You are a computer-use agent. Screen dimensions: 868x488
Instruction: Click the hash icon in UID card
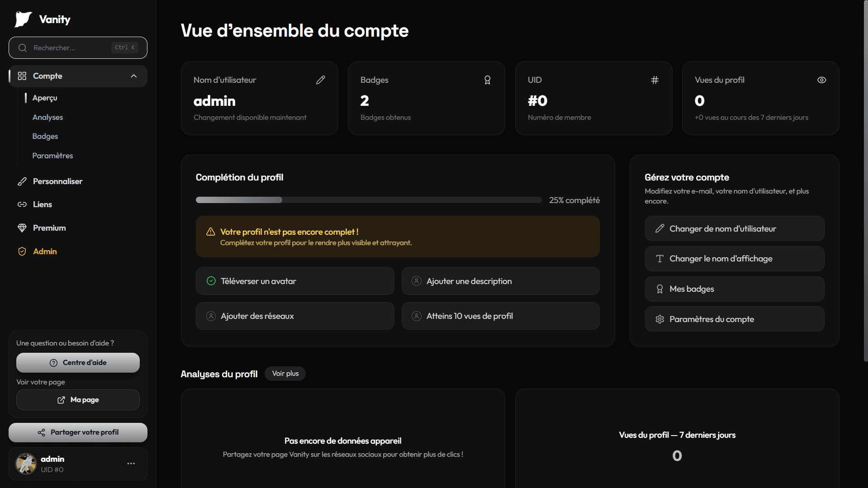point(655,80)
